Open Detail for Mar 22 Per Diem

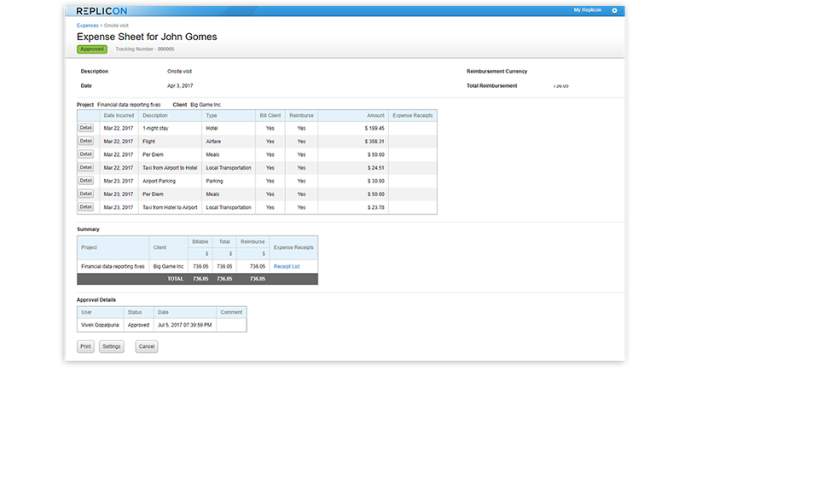[85, 154]
